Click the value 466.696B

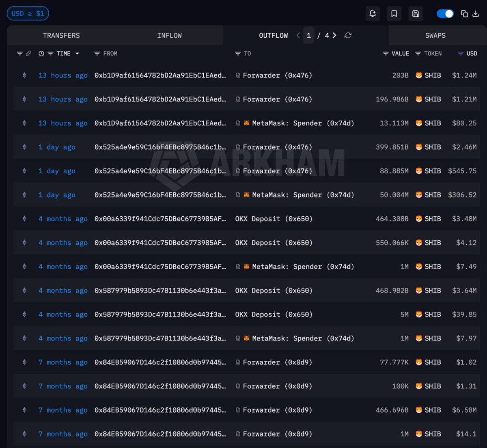pos(392,410)
